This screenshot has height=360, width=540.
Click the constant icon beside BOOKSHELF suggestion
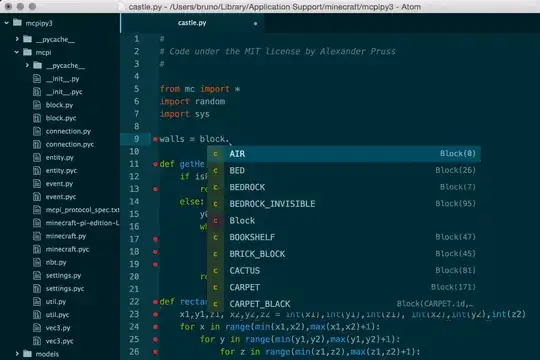click(x=216, y=237)
